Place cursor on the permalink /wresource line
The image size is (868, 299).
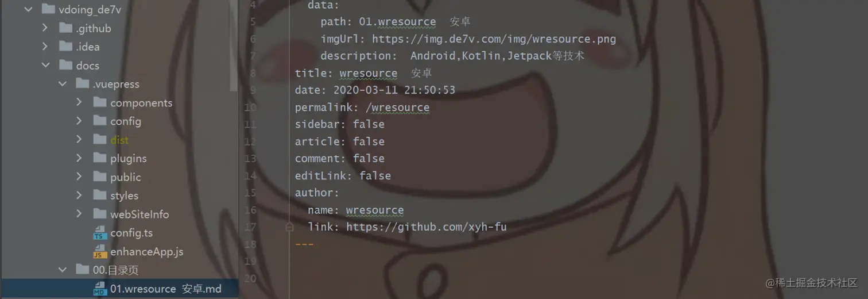tap(362, 108)
